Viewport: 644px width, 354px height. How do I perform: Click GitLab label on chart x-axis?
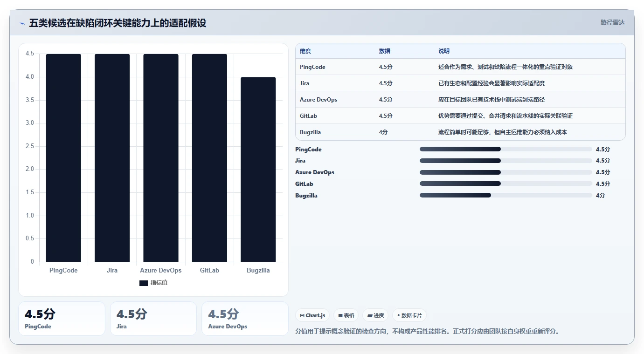pyautogui.click(x=209, y=270)
